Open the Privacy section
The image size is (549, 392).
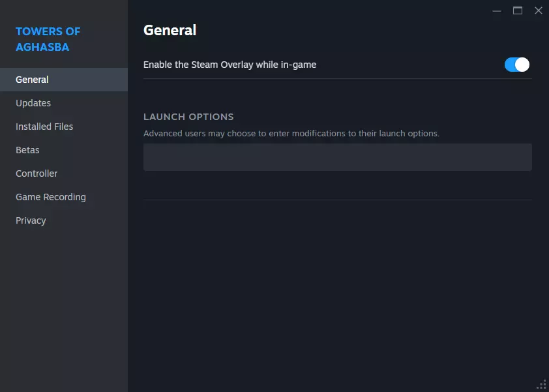pyautogui.click(x=31, y=220)
